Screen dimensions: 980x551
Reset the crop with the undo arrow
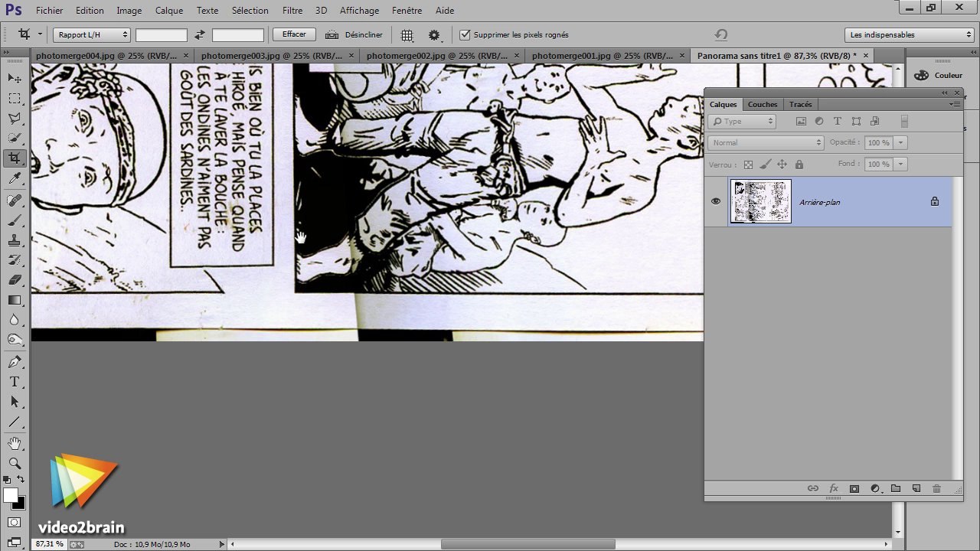click(x=720, y=34)
